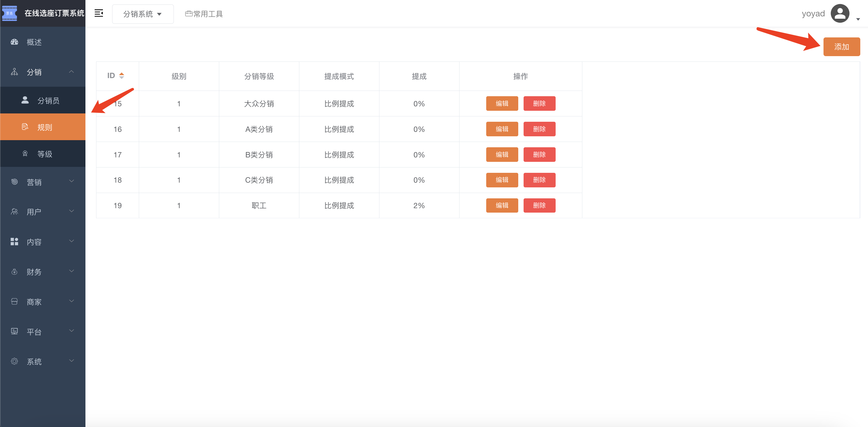Open the 等级 submenu item
This screenshot has width=868, height=427.
[x=43, y=154]
